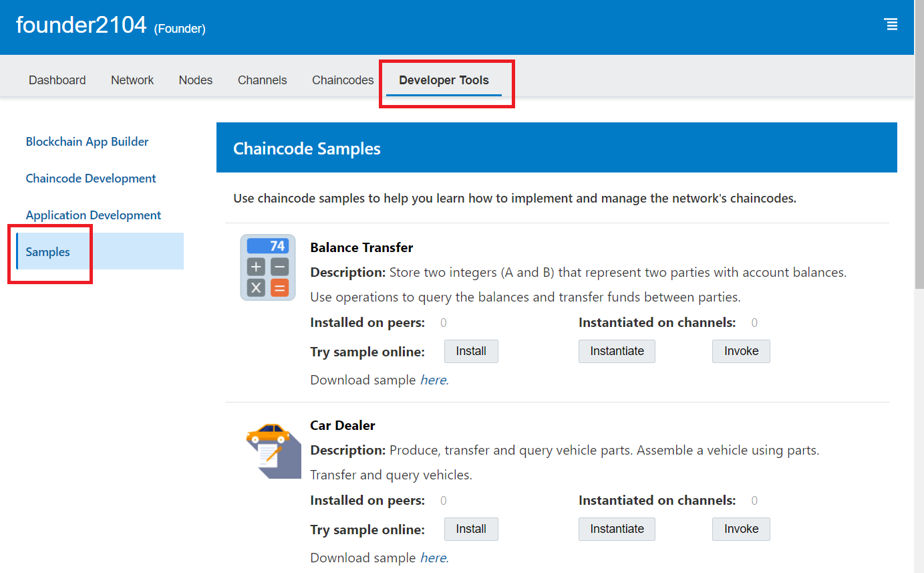Open the Dashboard tab
Image resolution: width=924 pixels, height=573 pixels.
[57, 80]
